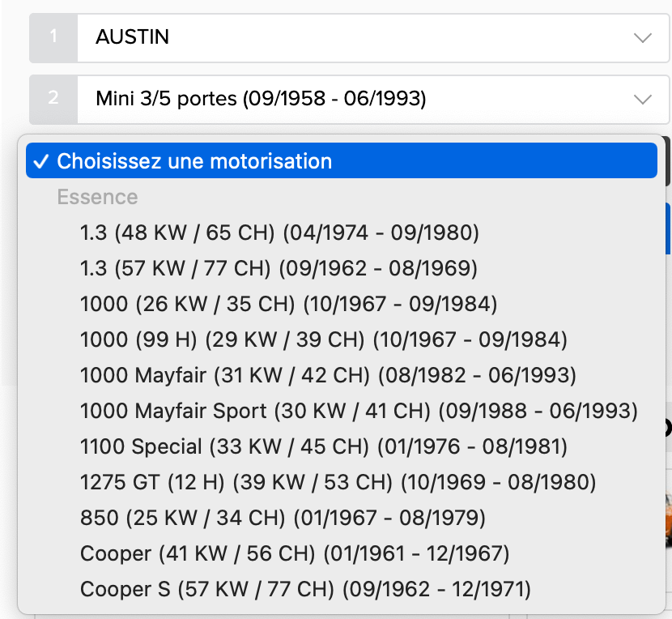The height and width of the screenshot is (619, 672).
Task: Select Cooper S (57 KW / 77 CH)
Action: (305, 589)
